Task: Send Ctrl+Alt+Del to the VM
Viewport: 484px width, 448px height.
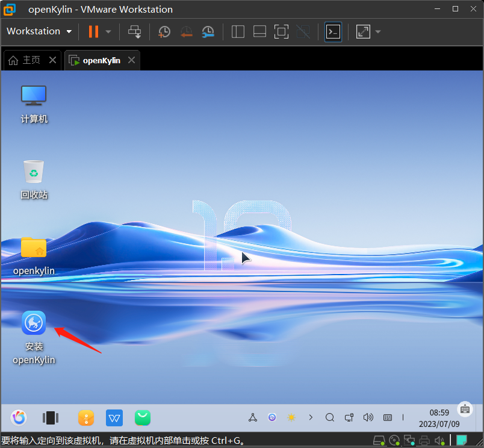Action: (135, 31)
